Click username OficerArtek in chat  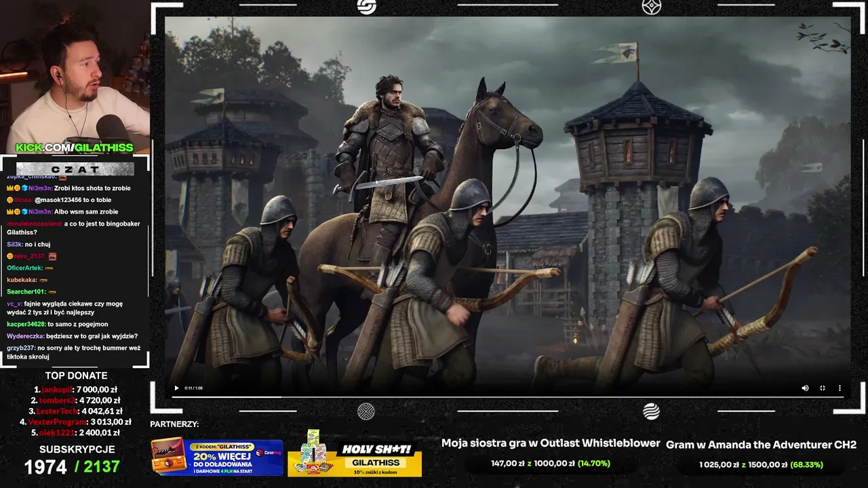tap(25, 268)
